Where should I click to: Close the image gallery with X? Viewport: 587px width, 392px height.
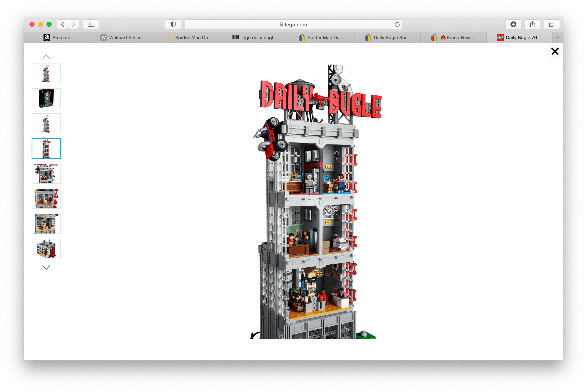pyautogui.click(x=555, y=51)
